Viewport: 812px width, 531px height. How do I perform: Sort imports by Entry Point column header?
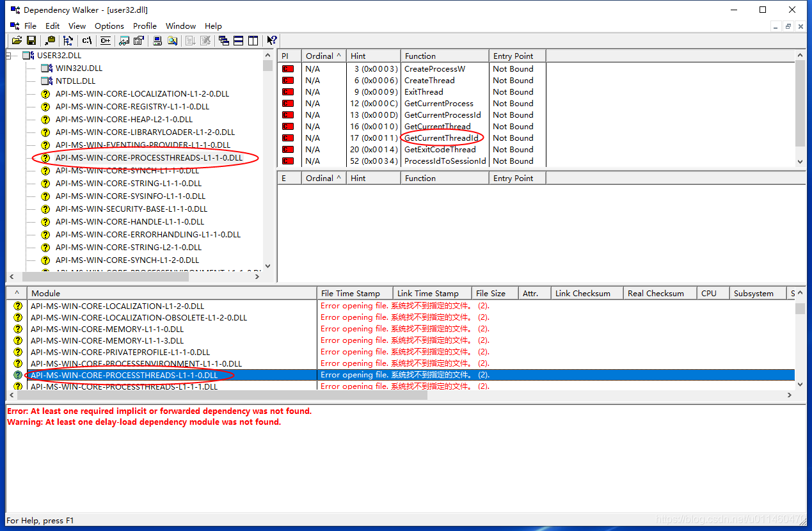point(517,56)
